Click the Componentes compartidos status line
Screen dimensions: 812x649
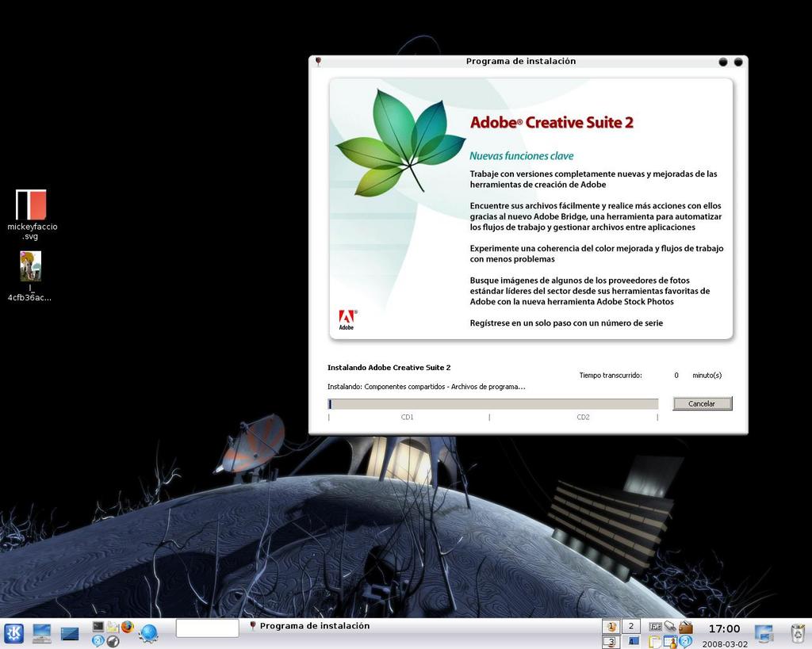(x=426, y=387)
